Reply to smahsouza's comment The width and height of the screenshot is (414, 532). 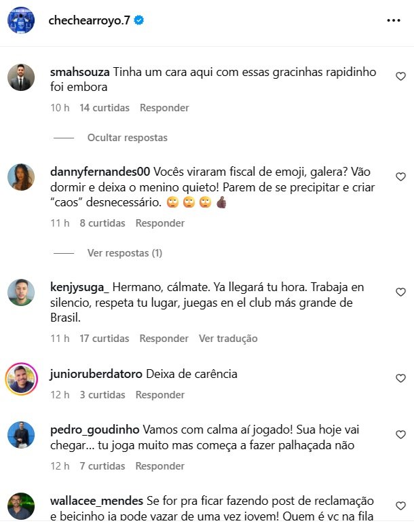point(164,108)
